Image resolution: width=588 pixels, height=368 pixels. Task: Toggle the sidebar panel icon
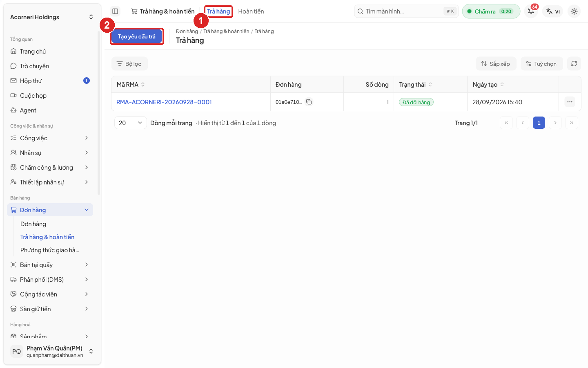point(115,11)
